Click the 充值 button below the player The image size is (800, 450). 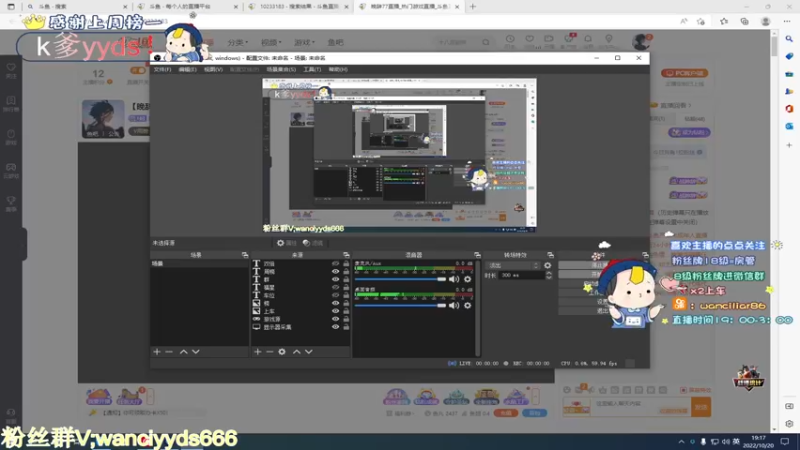(506, 413)
